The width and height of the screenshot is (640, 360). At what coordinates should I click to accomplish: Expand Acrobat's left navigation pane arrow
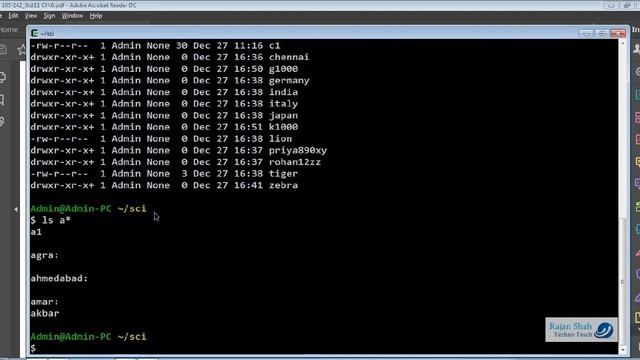[16, 209]
